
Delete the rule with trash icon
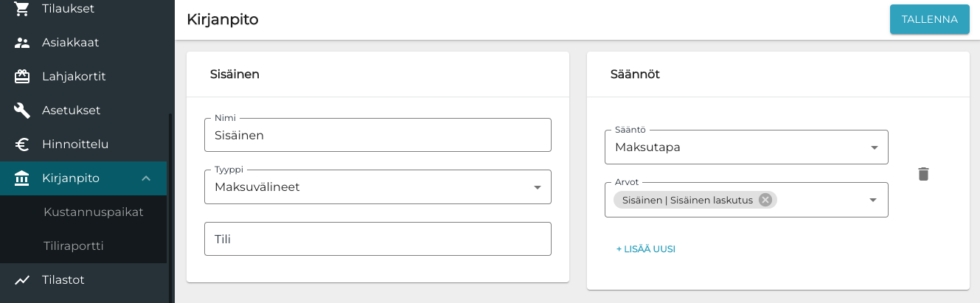(x=923, y=174)
